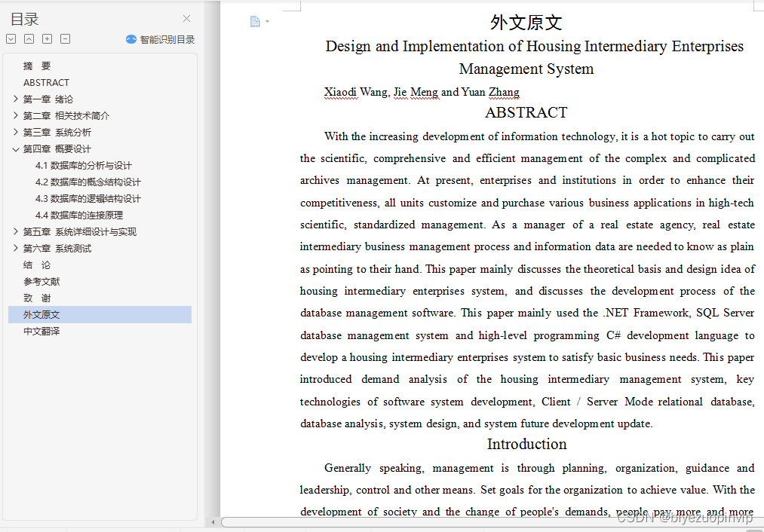Select 第三章 系统分析 heading
The height and width of the screenshot is (532, 764).
coord(57,132)
